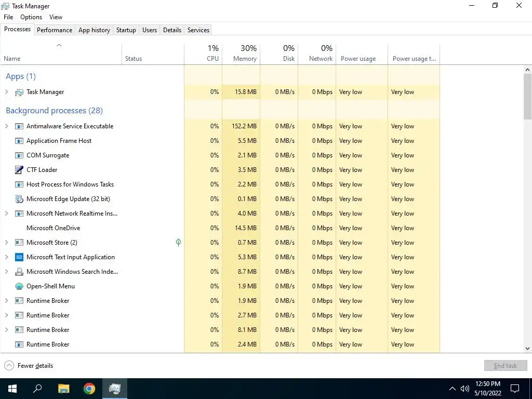Viewport: 532px width, 399px height.
Task: Collapse to Fewer details view
Action: tap(29, 365)
